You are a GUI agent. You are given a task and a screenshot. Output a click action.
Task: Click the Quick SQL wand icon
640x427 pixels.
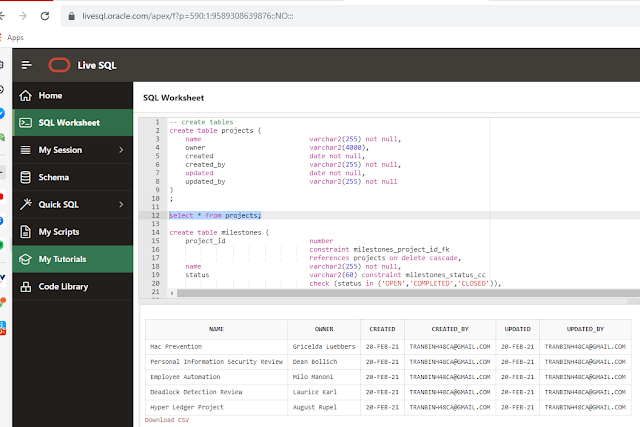(x=25, y=204)
